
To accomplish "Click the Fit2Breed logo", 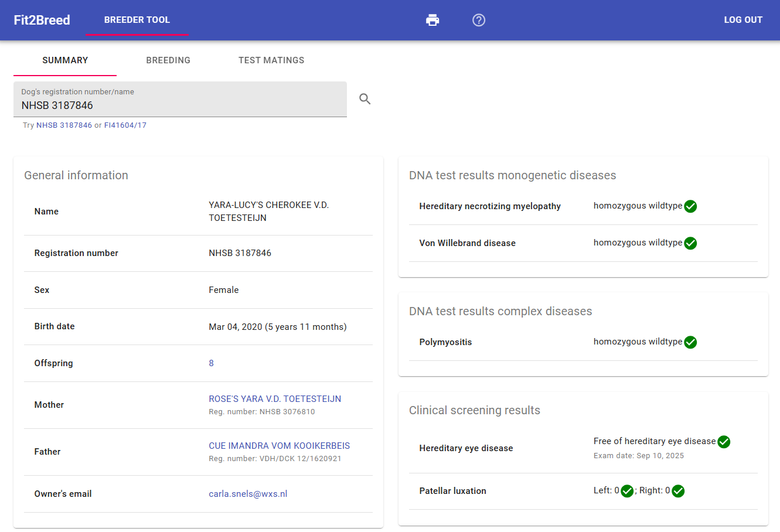I will pyautogui.click(x=42, y=20).
